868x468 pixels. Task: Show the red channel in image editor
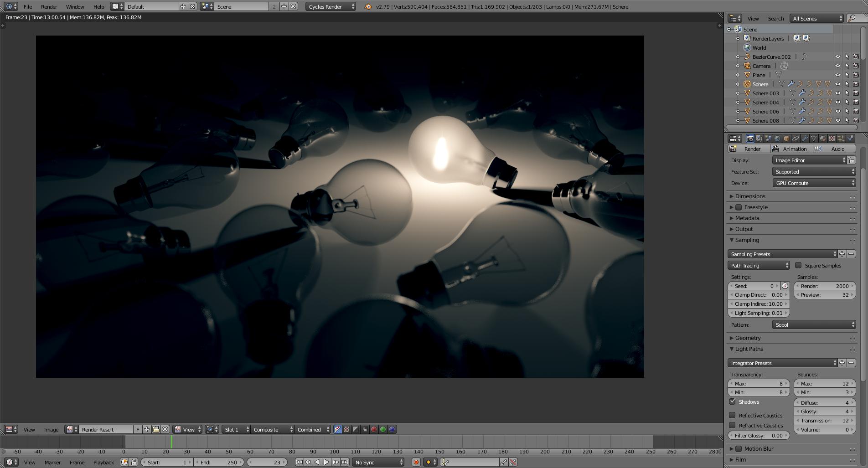click(x=374, y=429)
